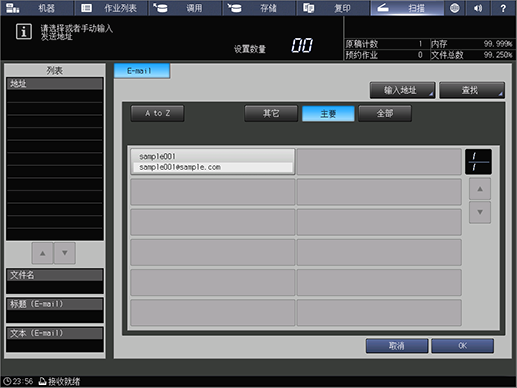
Task: Open the 调用 recall tab
Action: (x=185, y=8)
